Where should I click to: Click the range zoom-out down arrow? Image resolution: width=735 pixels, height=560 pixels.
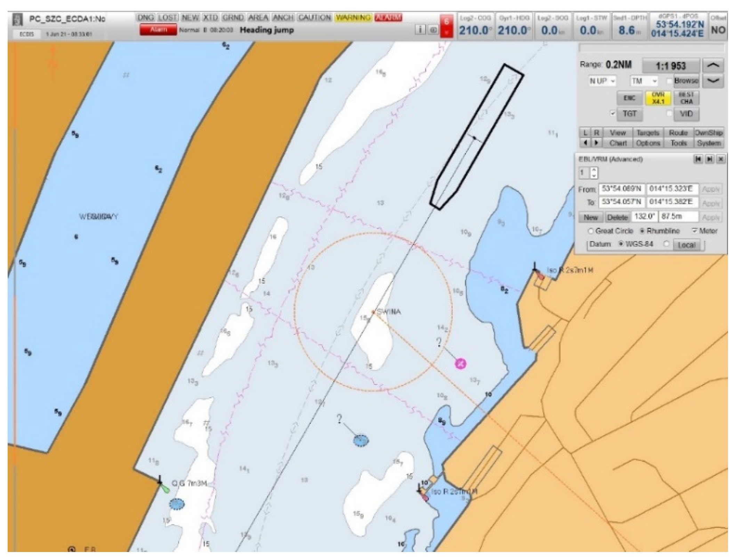713,81
